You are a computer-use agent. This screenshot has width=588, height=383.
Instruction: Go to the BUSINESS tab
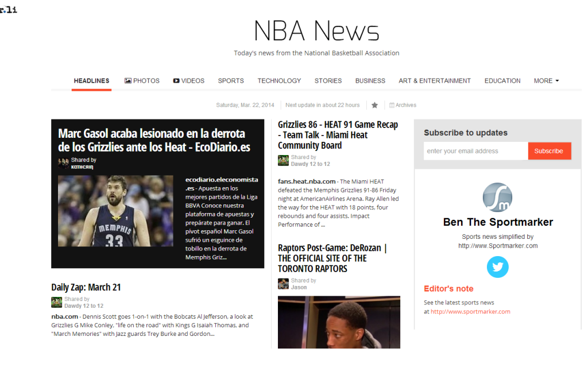point(370,80)
